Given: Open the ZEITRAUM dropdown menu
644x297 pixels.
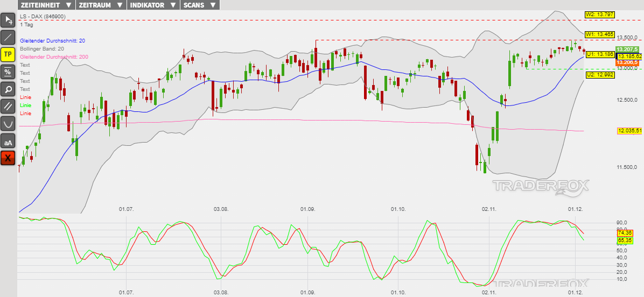Looking at the screenshot, I should coord(101,5).
